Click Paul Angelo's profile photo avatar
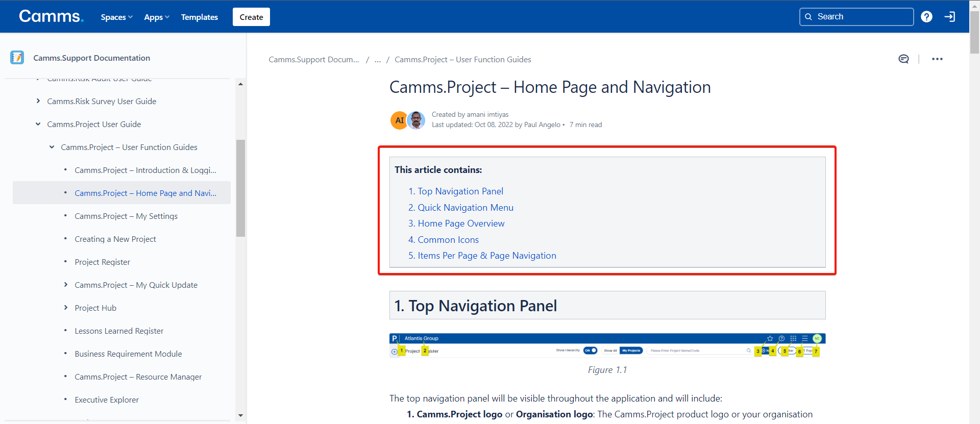This screenshot has height=424, width=980. [416, 120]
